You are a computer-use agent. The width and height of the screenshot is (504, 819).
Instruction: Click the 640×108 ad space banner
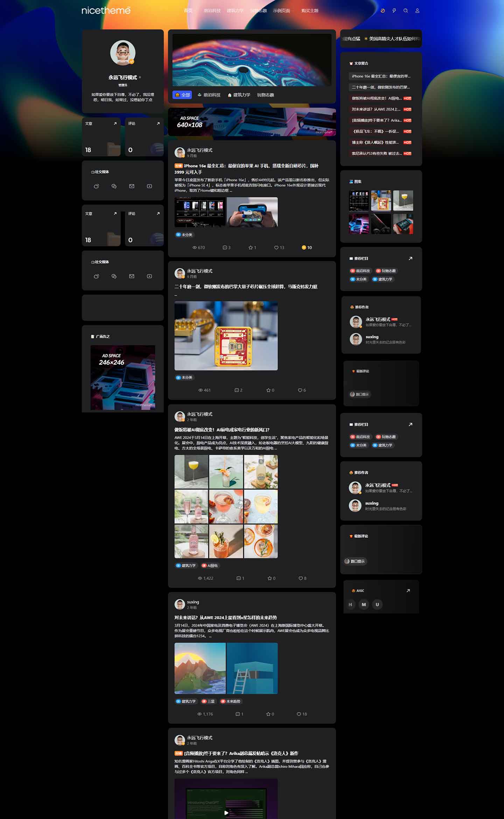point(252,122)
